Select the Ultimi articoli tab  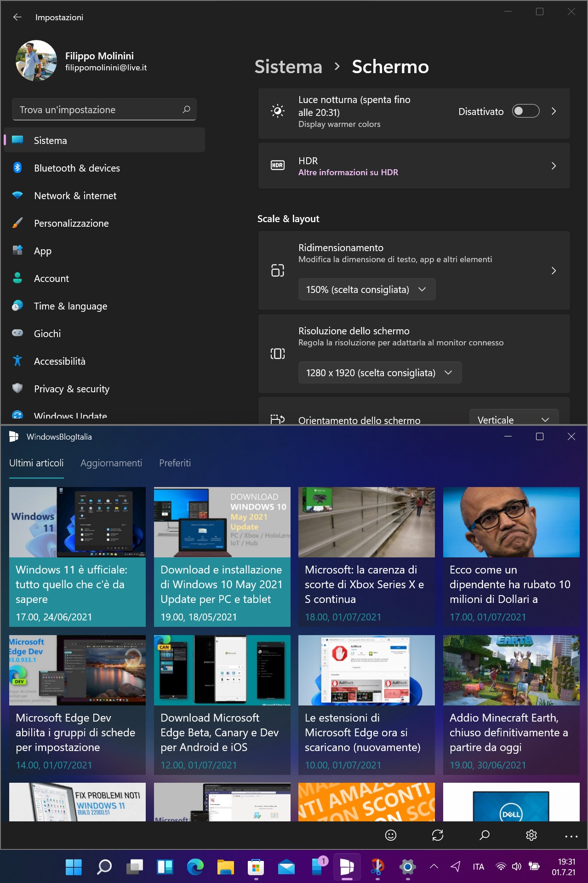[x=36, y=463]
